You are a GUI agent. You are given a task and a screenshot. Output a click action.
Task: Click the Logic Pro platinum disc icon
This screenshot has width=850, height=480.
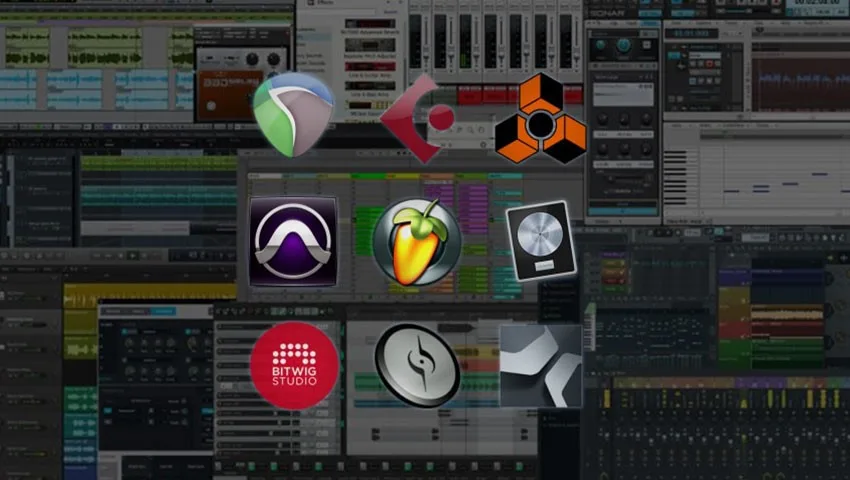pos(540,241)
